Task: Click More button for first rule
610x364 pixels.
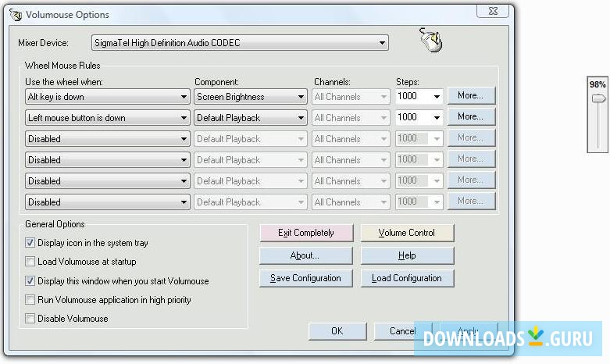Action: point(471,96)
